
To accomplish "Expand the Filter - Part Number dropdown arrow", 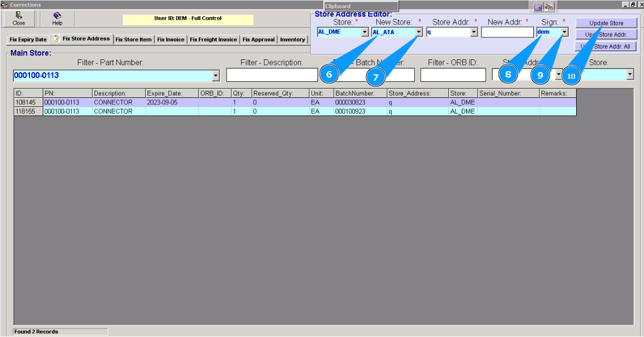I will click(216, 75).
